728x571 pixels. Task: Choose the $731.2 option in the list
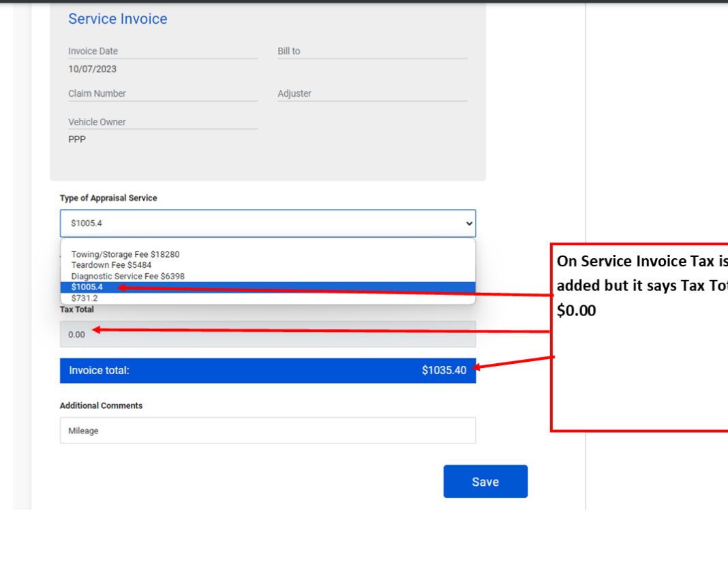pyautogui.click(x=85, y=298)
